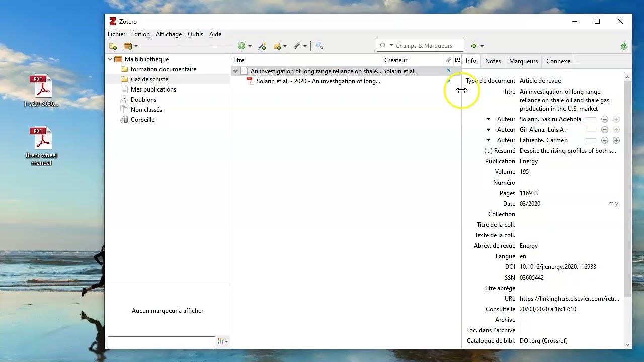Select Doublons in library tree
The width and height of the screenshot is (644, 362).
coord(143,100)
